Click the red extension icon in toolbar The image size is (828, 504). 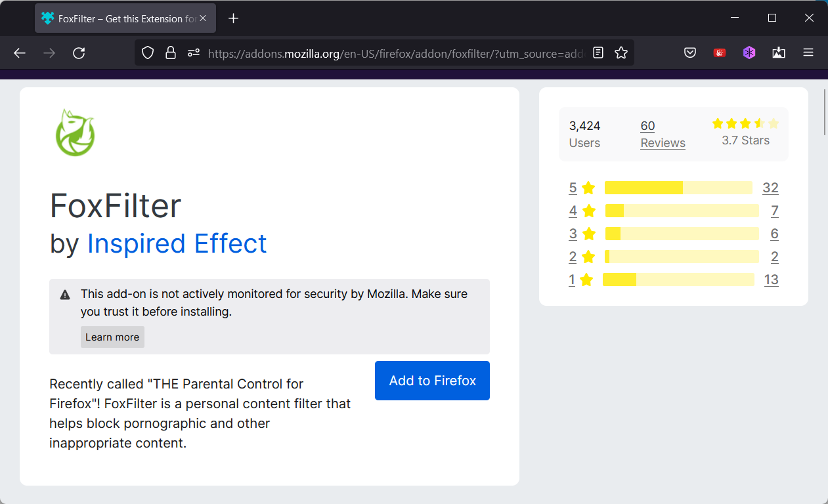(x=720, y=53)
